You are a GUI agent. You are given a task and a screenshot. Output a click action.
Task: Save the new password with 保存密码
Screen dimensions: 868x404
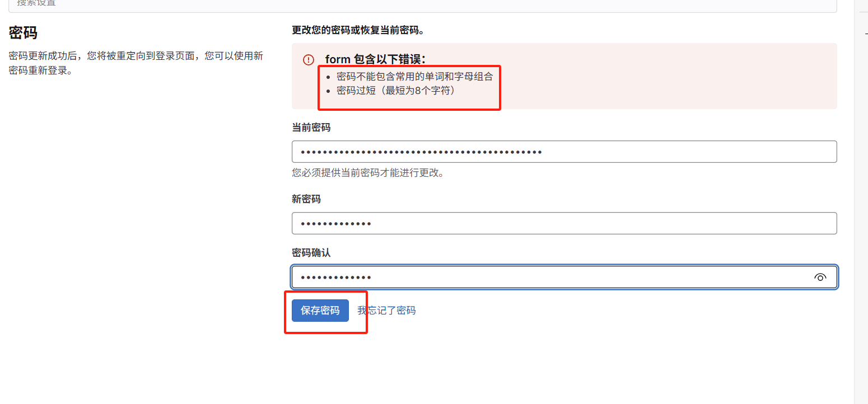[320, 311]
